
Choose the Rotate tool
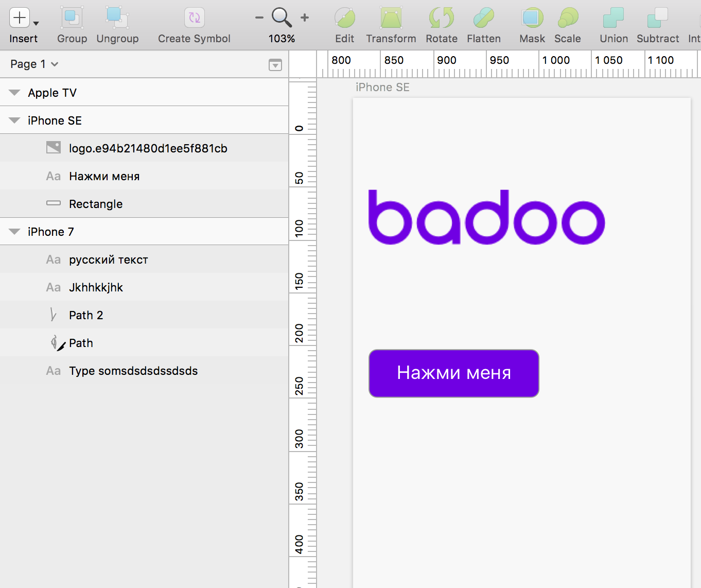(442, 18)
